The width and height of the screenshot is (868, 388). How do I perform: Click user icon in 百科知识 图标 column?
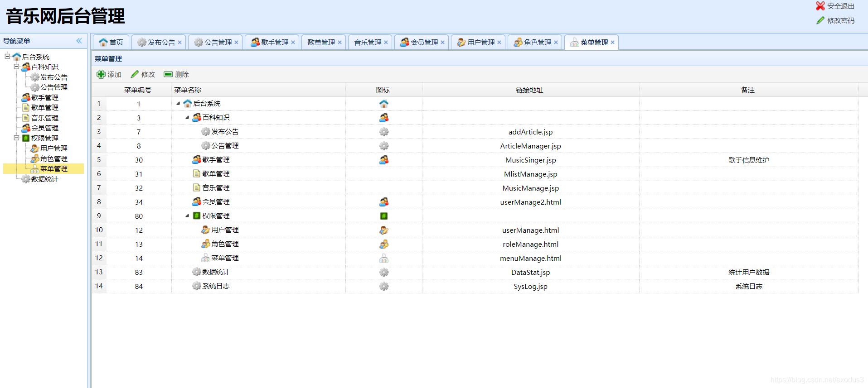(384, 118)
